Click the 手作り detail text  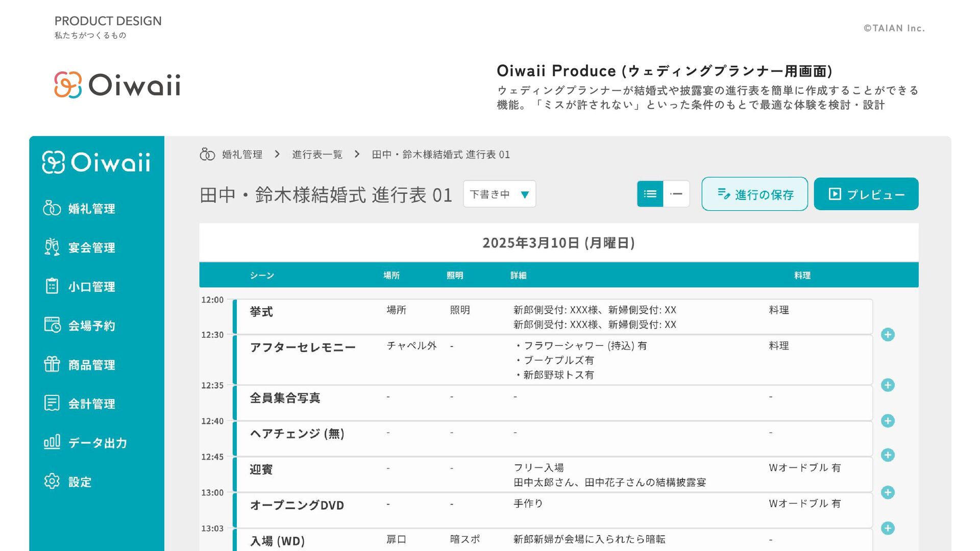[x=528, y=504]
